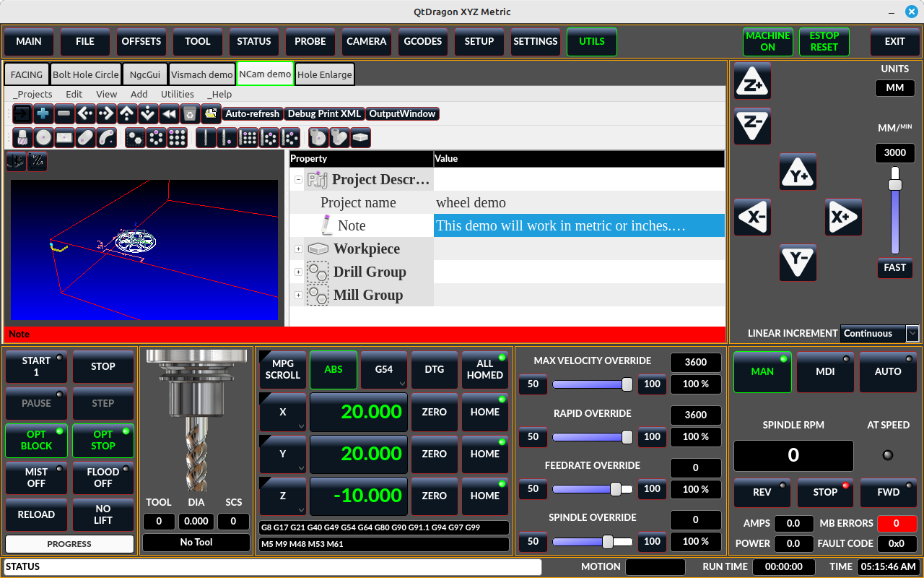Click the drill grid array icon
The height and width of the screenshot is (578, 924).
click(x=248, y=137)
